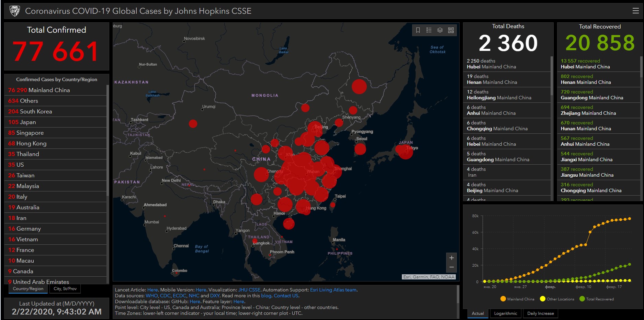Screen dimensions: 644x320
Task: Zoom out with the map minus button
Action: coord(452,267)
